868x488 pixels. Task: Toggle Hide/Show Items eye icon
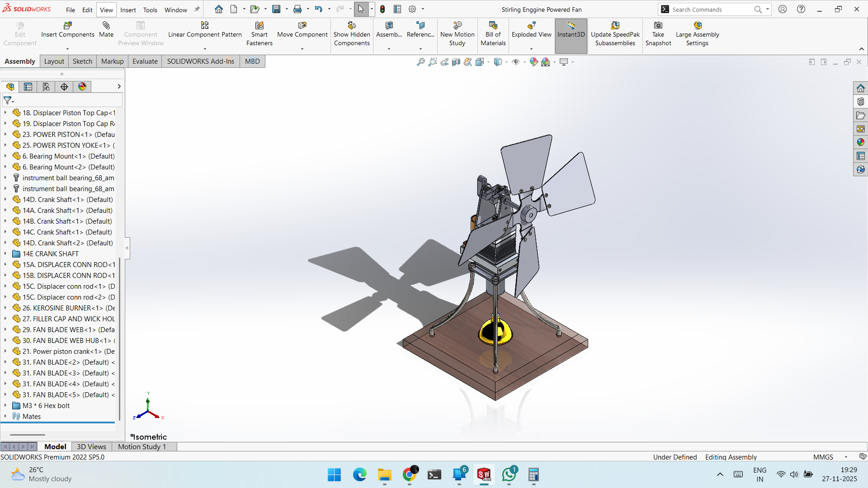pyautogui.click(x=516, y=62)
